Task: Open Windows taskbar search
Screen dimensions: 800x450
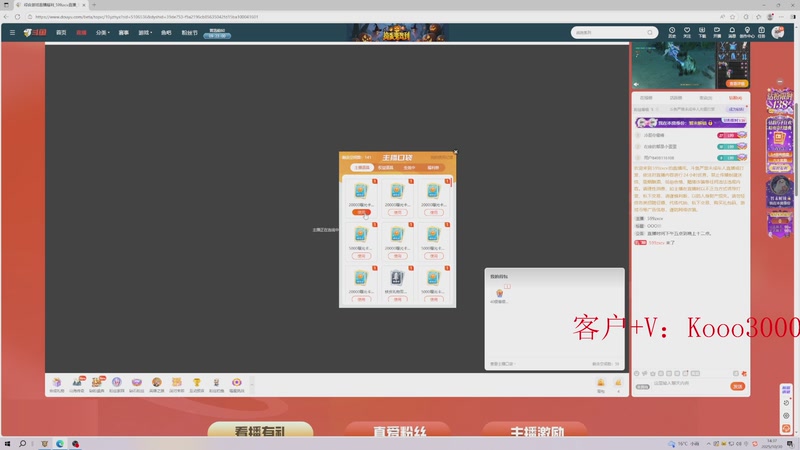Action: coord(22,444)
